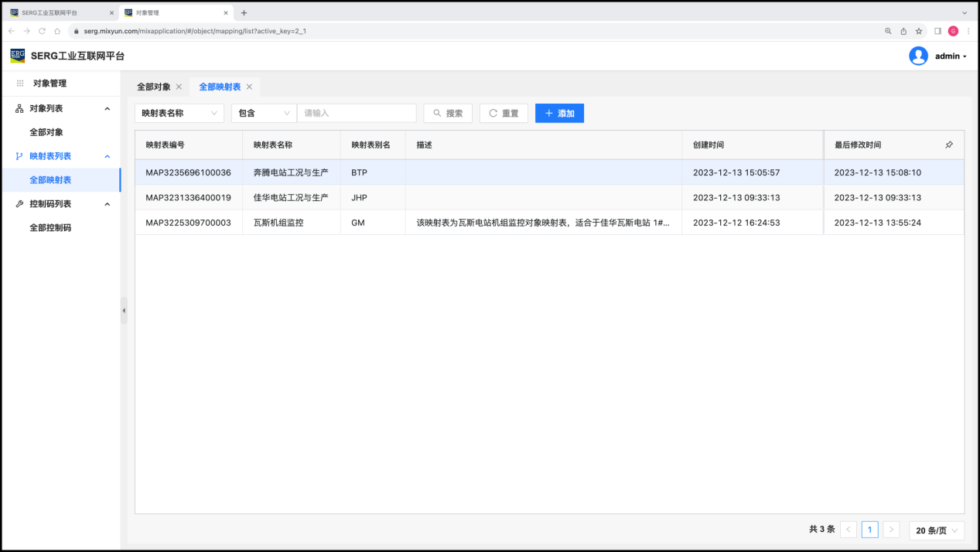The image size is (980, 552).
Task: Click the 搜索 search button
Action: coord(448,113)
